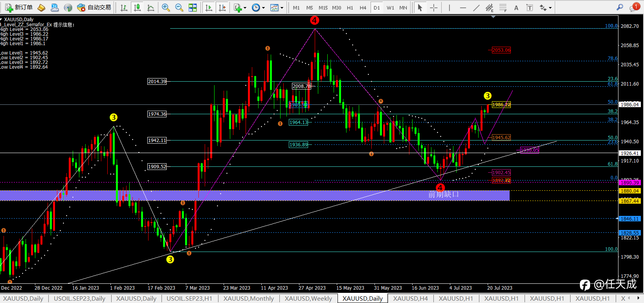This screenshot has width=644, height=303.
Task: Click the 2008.78 price label
Action: click(301, 86)
